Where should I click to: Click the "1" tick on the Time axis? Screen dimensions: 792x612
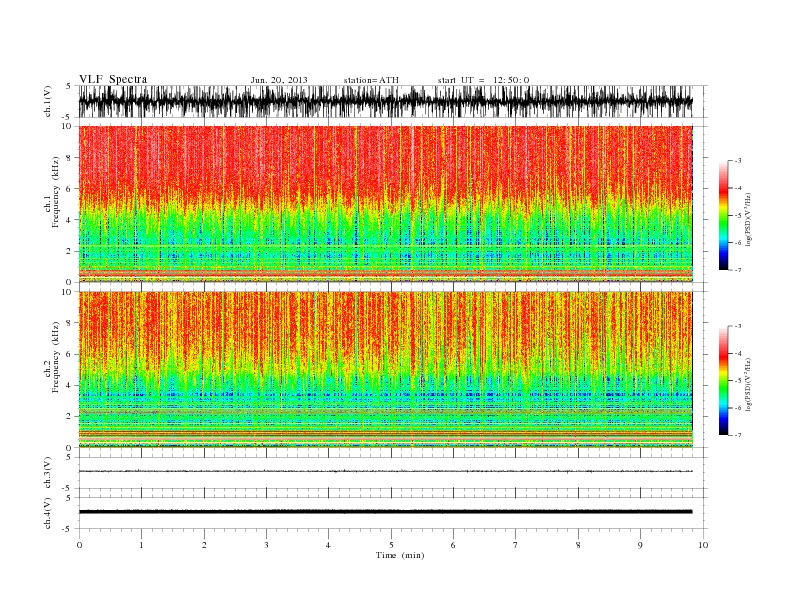(x=141, y=545)
